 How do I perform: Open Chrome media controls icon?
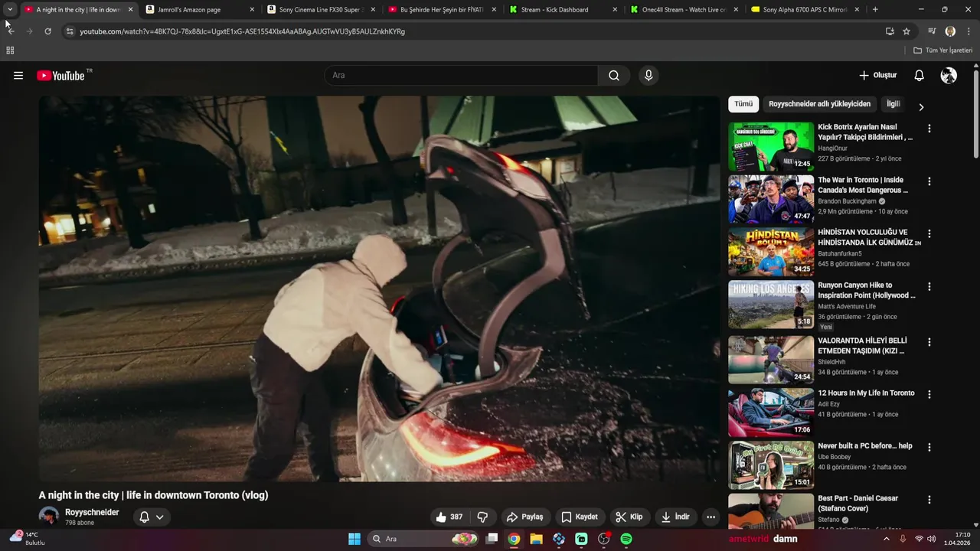tap(932, 31)
